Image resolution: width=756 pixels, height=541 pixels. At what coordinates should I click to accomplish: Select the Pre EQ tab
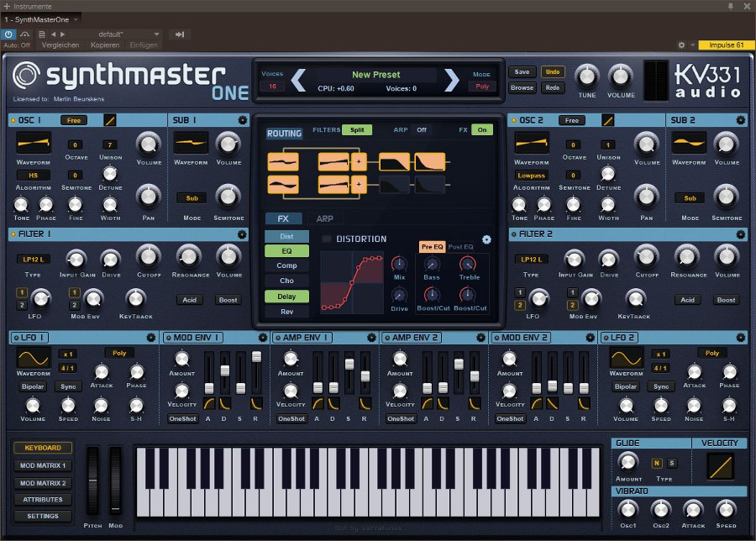click(x=432, y=247)
